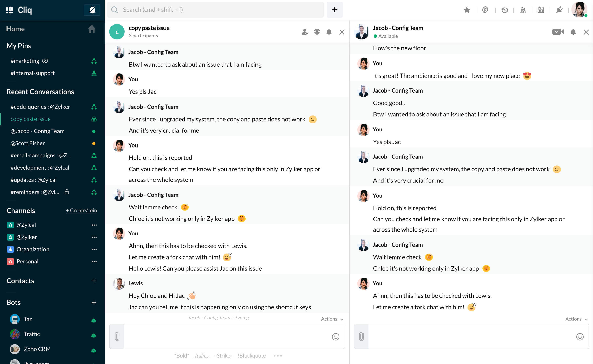The width and height of the screenshot is (593, 364).
Task: Open the files clipboard icon in top bar
Action: point(522,10)
